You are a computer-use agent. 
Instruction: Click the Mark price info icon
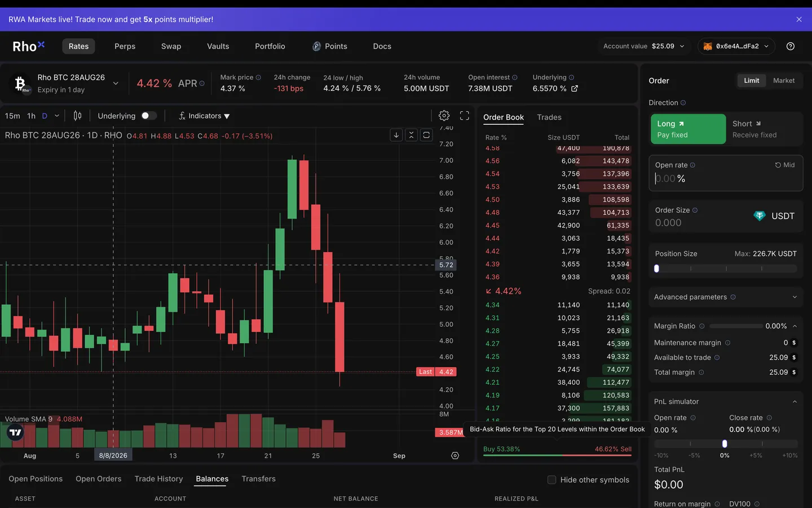pos(258,77)
